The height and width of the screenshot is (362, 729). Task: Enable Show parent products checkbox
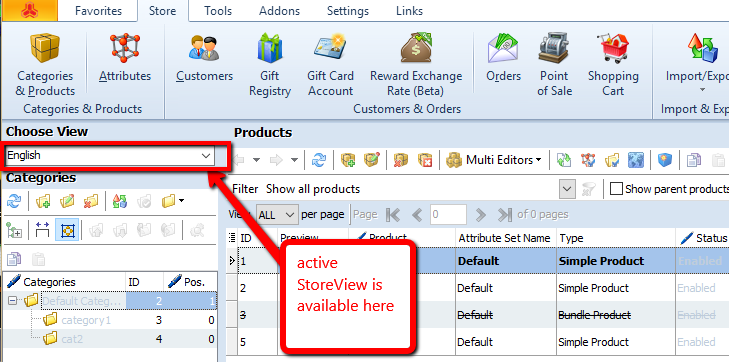click(x=616, y=189)
